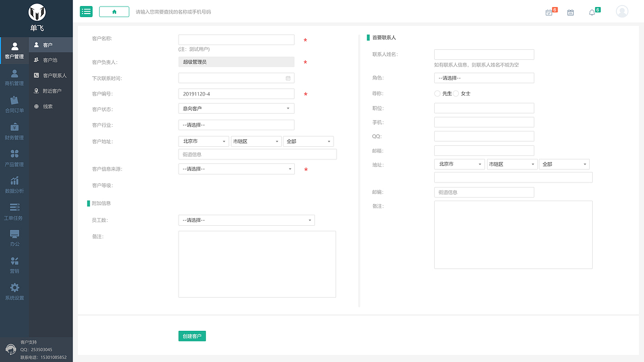Open 线索 submenu item
Viewport: 644px width, 362px height.
tap(48, 107)
